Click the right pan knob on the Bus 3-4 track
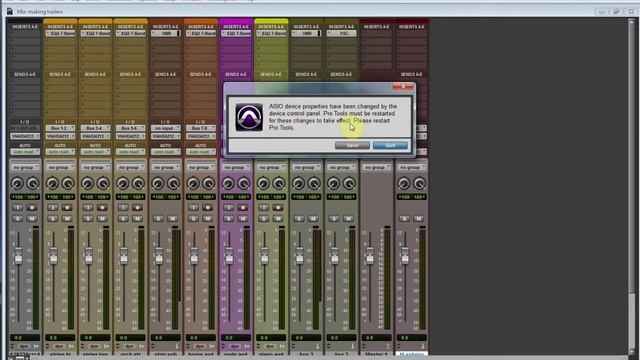 point(103,183)
